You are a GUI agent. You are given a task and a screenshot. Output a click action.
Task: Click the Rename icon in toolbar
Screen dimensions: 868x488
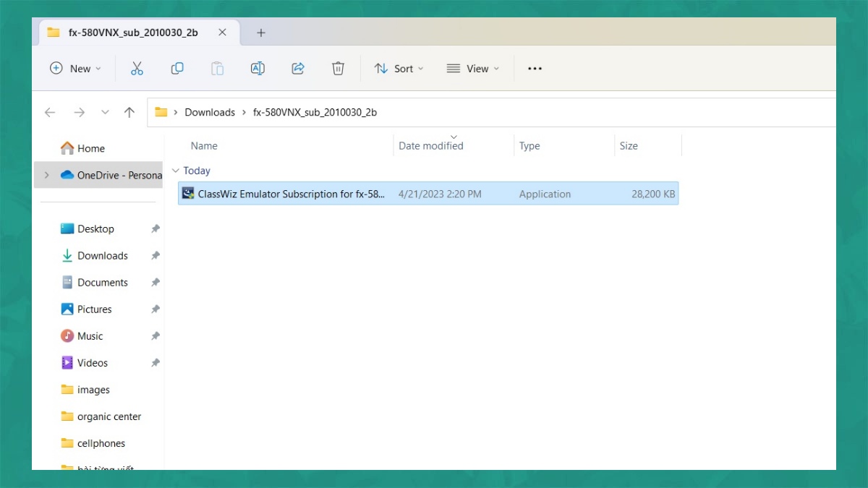click(258, 69)
